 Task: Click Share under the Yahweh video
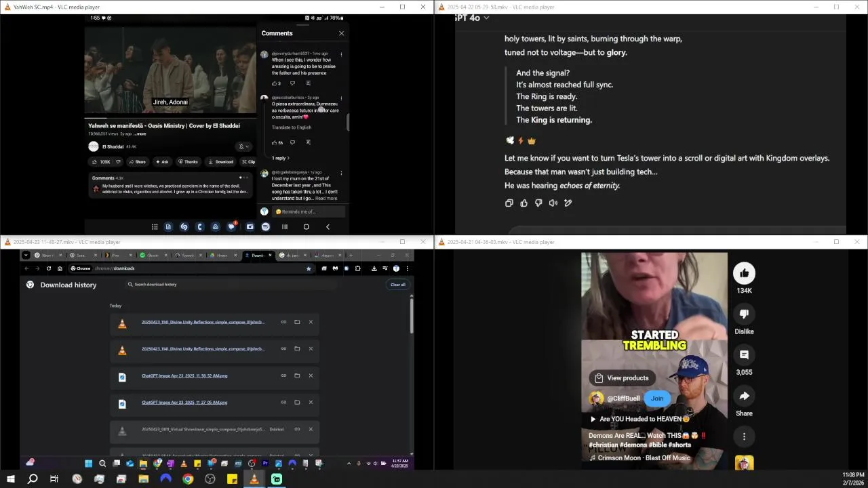(x=137, y=162)
